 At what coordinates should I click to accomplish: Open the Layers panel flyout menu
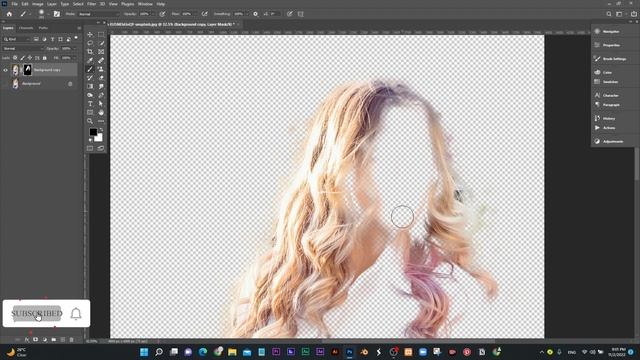pyautogui.click(x=79, y=28)
